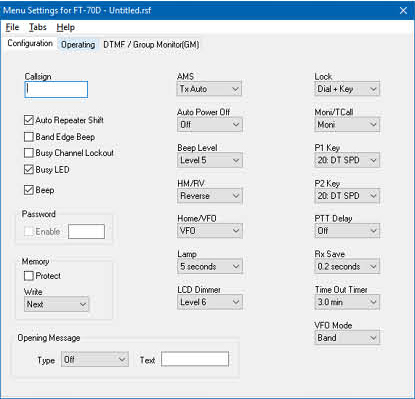Open the Memory Write dropdown

[x=56, y=304]
